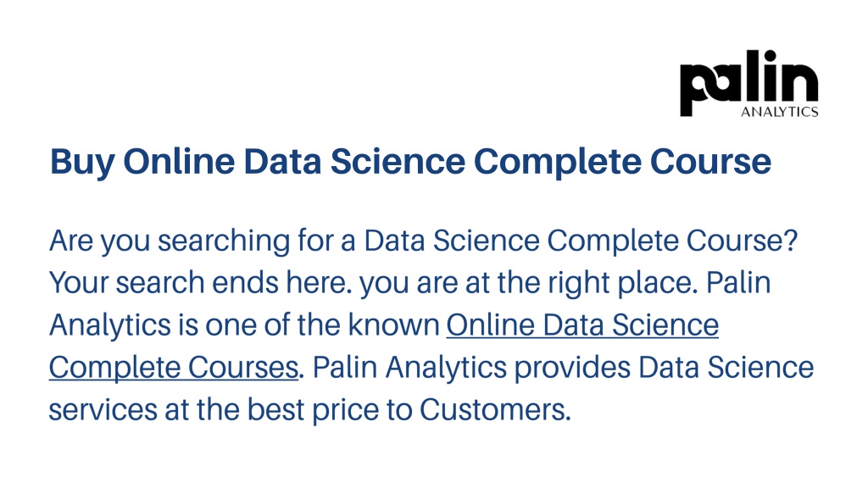
Task: Select the word Course ending the heading
Action: point(710,162)
